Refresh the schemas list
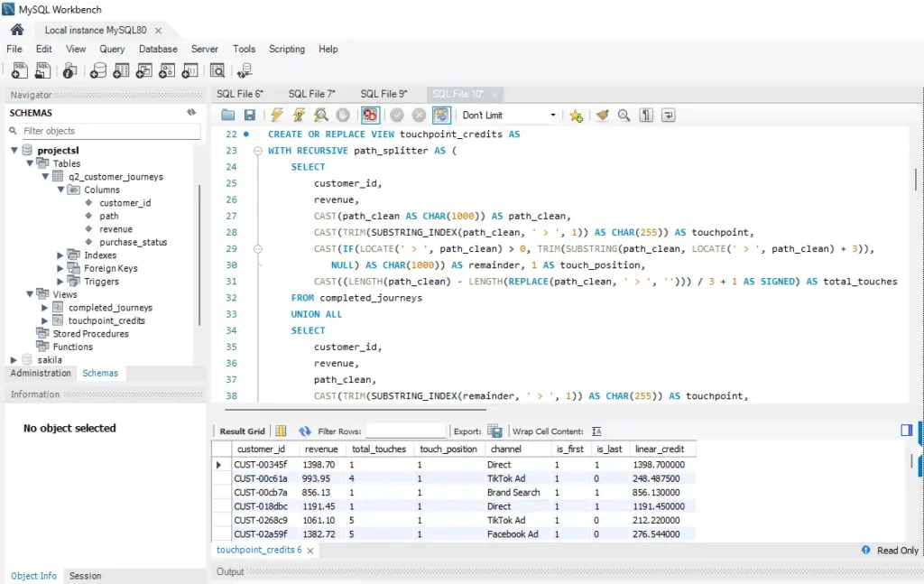The image size is (924, 584). coord(191,112)
